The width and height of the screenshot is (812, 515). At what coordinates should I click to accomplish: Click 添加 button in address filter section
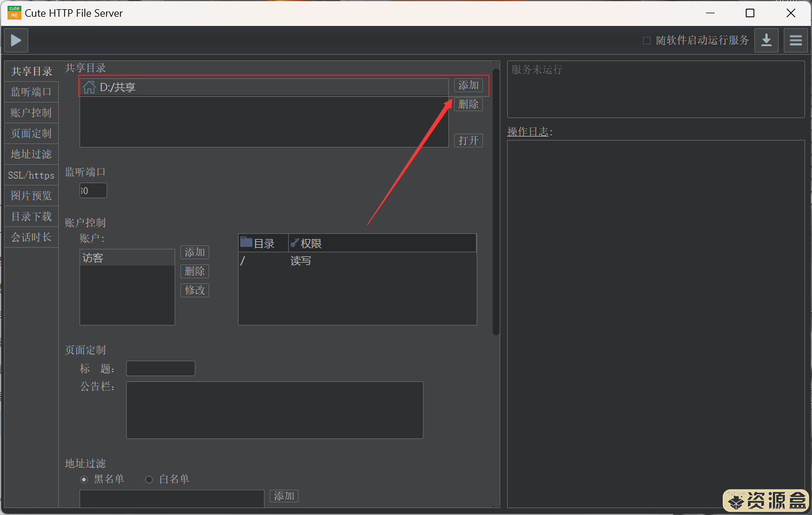pyautogui.click(x=284, y=496)
